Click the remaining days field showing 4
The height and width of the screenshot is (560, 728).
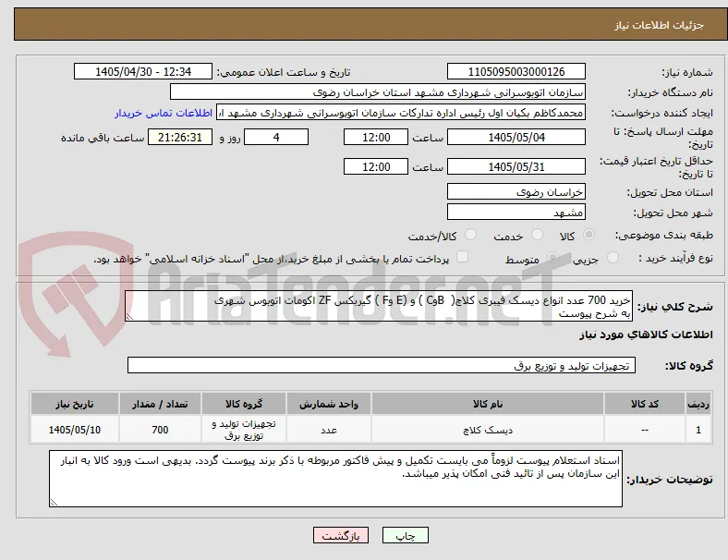(276, 137)
